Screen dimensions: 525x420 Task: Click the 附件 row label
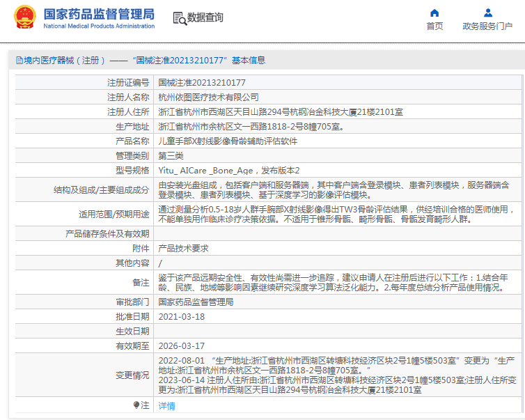tap(141, 249)
